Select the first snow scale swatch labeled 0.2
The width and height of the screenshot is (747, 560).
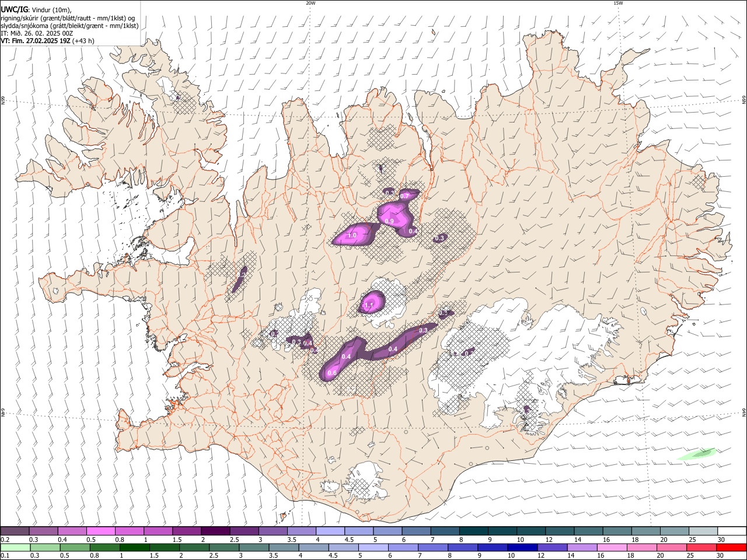click(x=15, y=531)
